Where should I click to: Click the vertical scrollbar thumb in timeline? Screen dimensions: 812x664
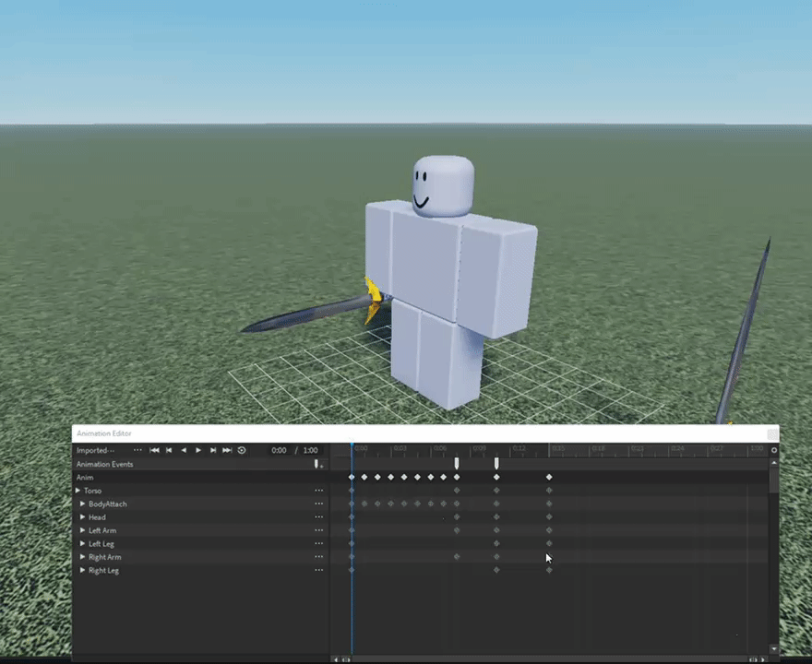(x=773, y=480)
